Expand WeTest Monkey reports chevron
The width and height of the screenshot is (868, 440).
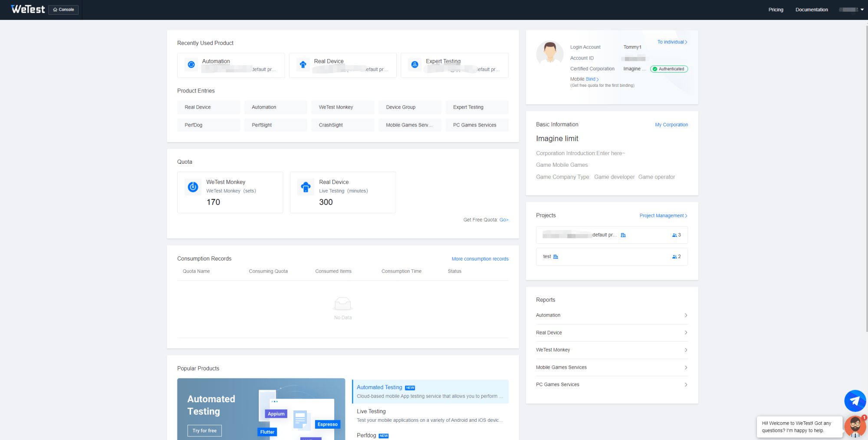[x=686, y=350]
